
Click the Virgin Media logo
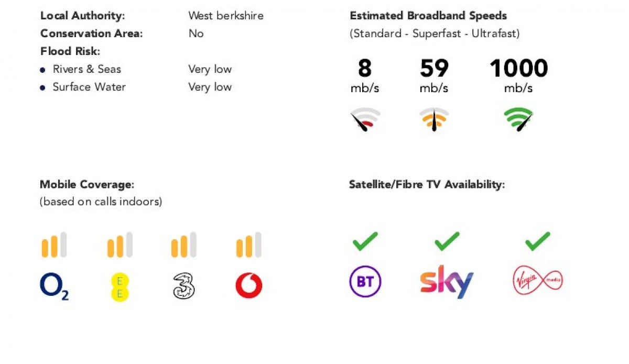click(x=537, y=282)
